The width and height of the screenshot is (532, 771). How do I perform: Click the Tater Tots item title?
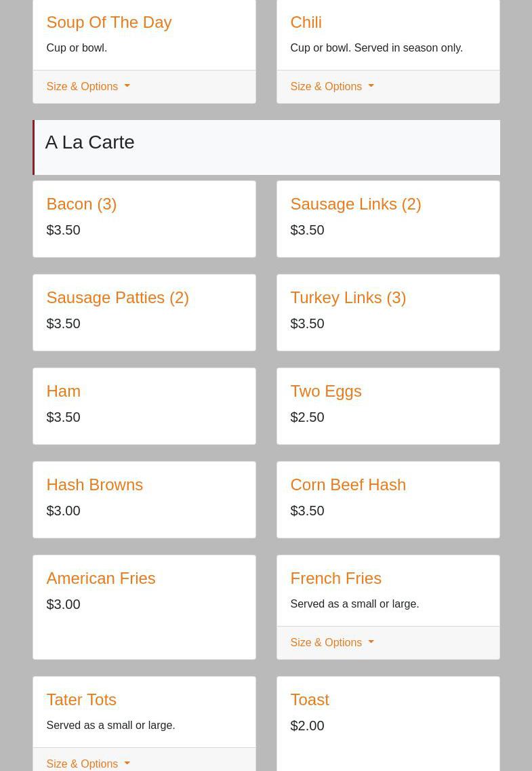(81, 700)
